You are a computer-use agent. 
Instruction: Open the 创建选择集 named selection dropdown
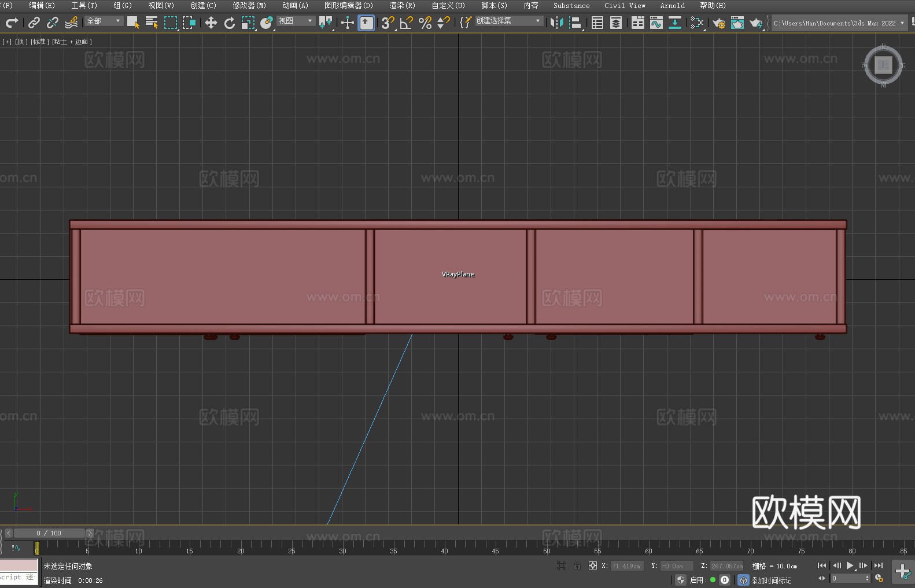tap(509, 21)
